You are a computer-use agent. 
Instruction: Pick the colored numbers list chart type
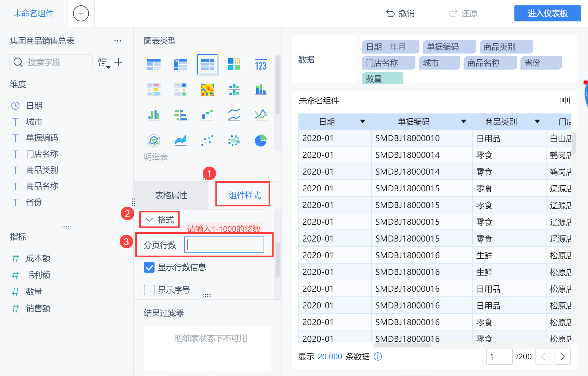154,90
